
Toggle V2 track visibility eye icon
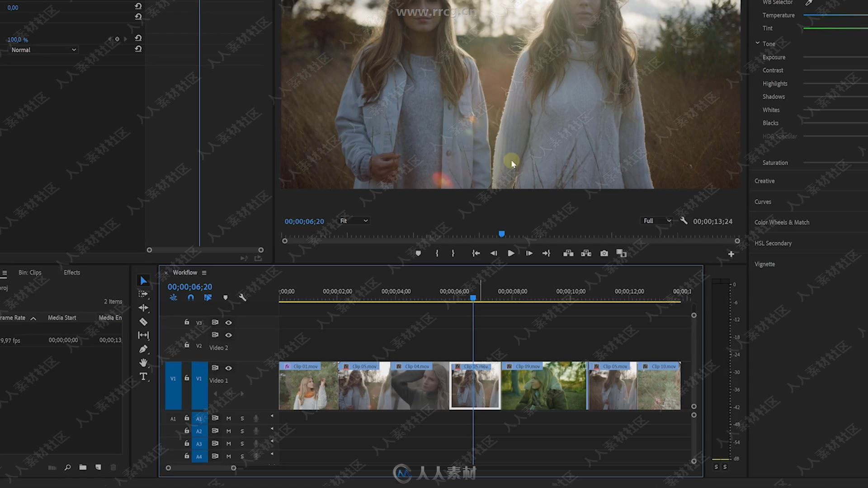(229, 335)
